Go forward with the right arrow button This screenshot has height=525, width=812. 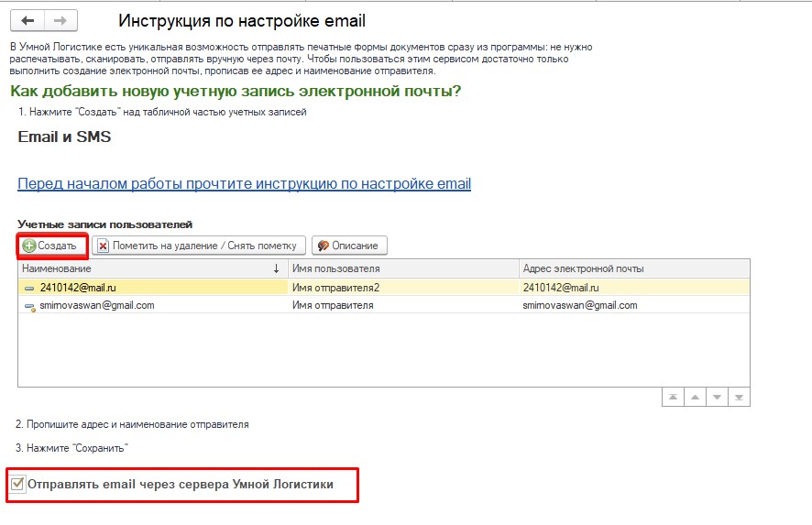pyautogui.click(x=60, y=21)
